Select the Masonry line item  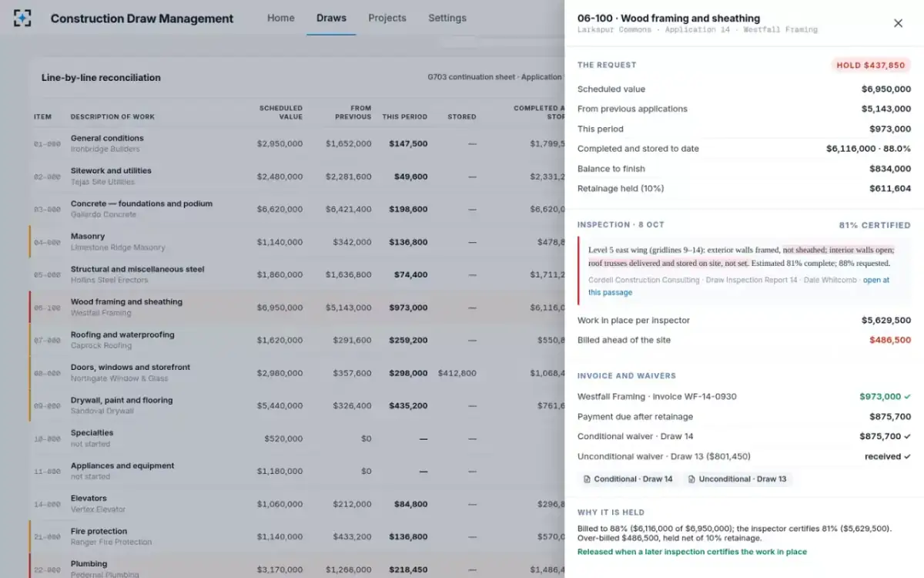(x=297, y=242)
